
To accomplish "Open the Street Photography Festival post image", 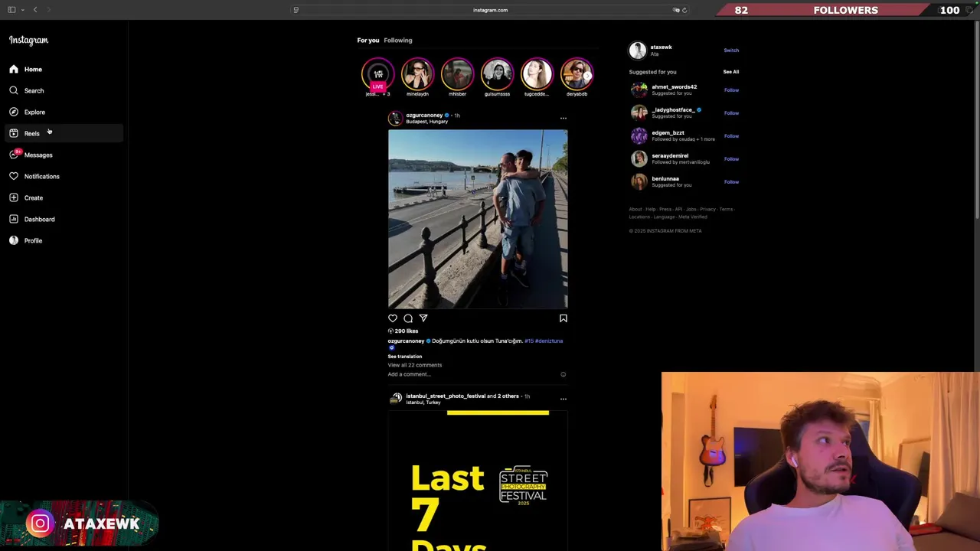I will pyautogui.click(x=478, y=481).
